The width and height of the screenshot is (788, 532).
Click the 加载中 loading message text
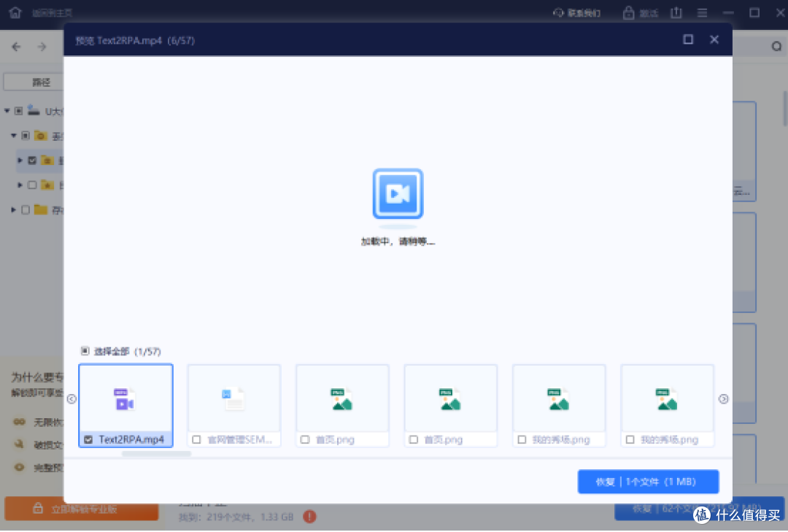[x=398, y=242]
